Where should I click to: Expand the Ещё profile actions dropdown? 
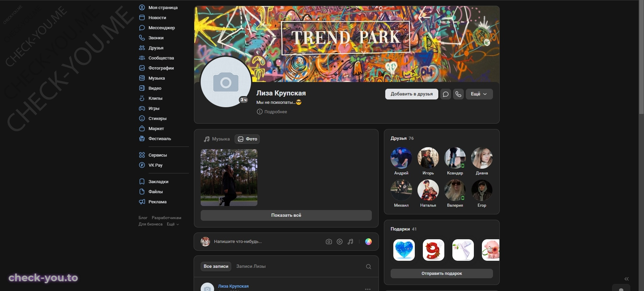[x=479, y=94]
